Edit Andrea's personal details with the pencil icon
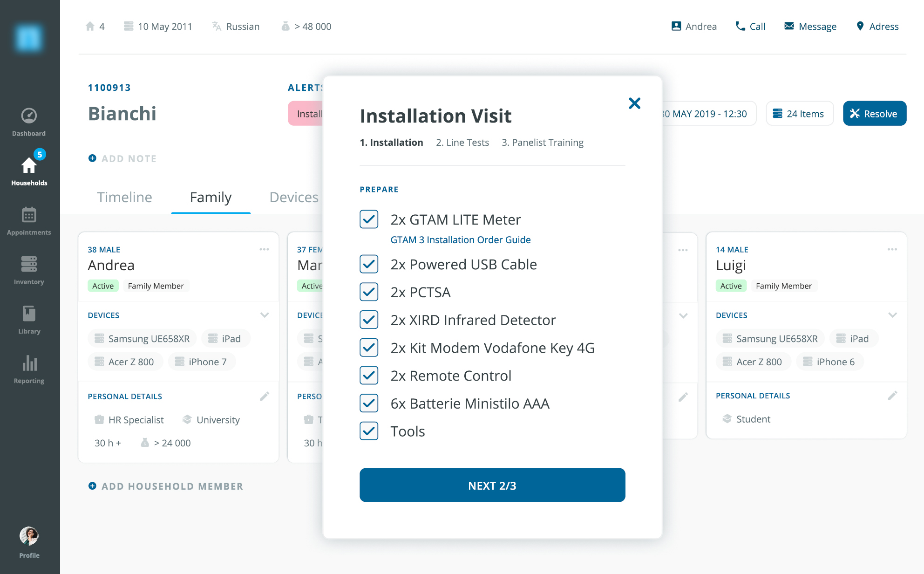Screen dimensions: 924x574 point(265,396)
